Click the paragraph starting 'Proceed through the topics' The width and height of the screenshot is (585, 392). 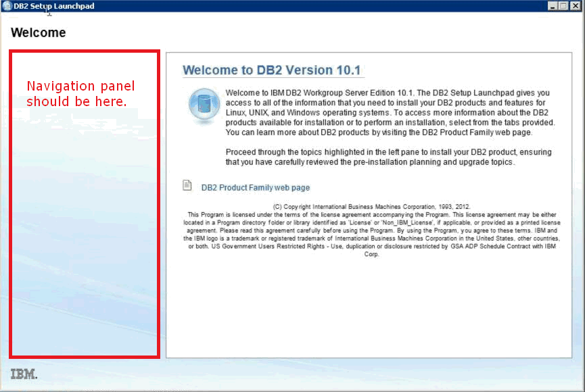click(388, 157)
